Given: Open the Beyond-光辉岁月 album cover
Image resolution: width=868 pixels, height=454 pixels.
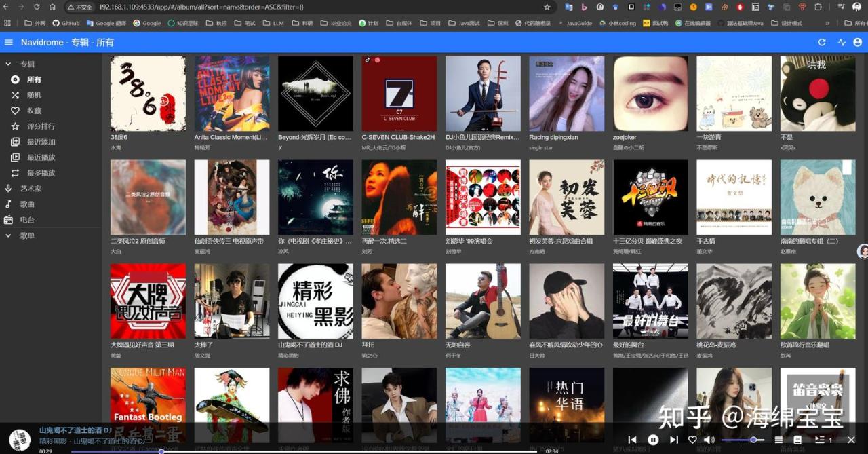Looking at the screenshot, I should click(315, 94).
